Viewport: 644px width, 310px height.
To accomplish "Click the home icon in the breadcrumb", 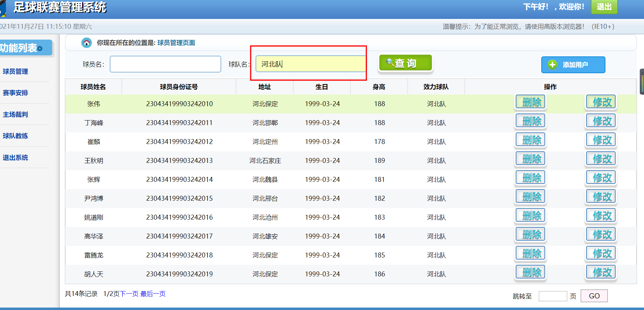I will (x=86, y=43).
